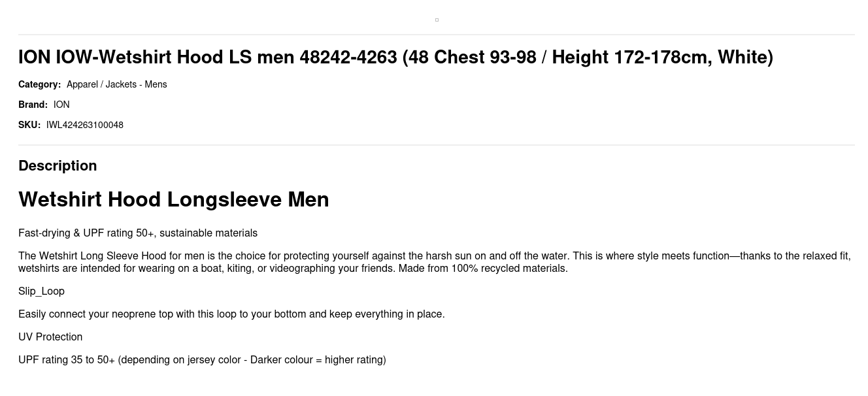
Task: Click the "UV Protection" feature title
Action: 50,337
